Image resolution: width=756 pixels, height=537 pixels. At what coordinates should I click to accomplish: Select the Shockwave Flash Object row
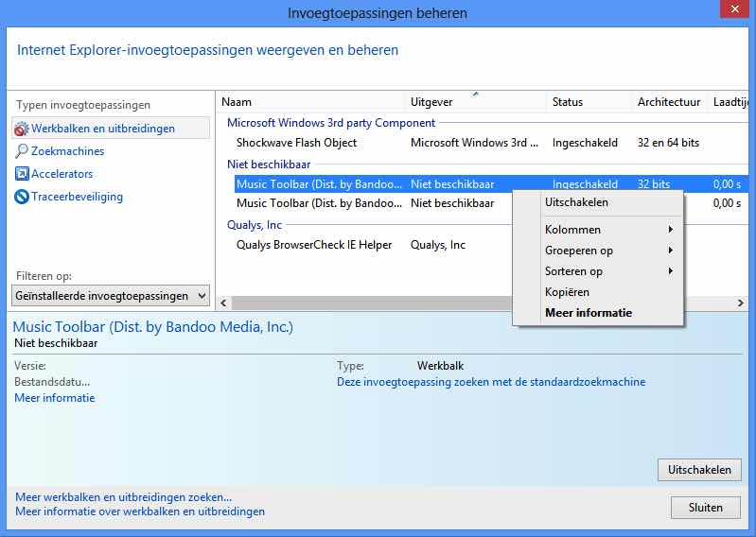[491, 143]
